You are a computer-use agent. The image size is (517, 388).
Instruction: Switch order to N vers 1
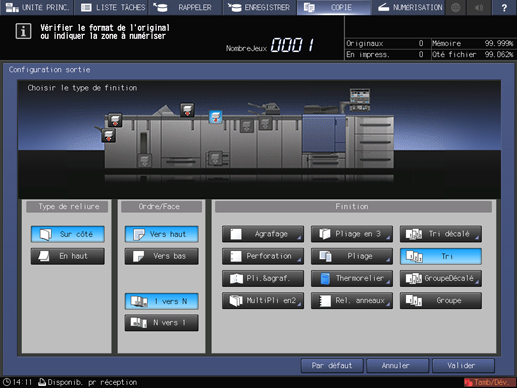pyautogui.click(x=162, y=323)
